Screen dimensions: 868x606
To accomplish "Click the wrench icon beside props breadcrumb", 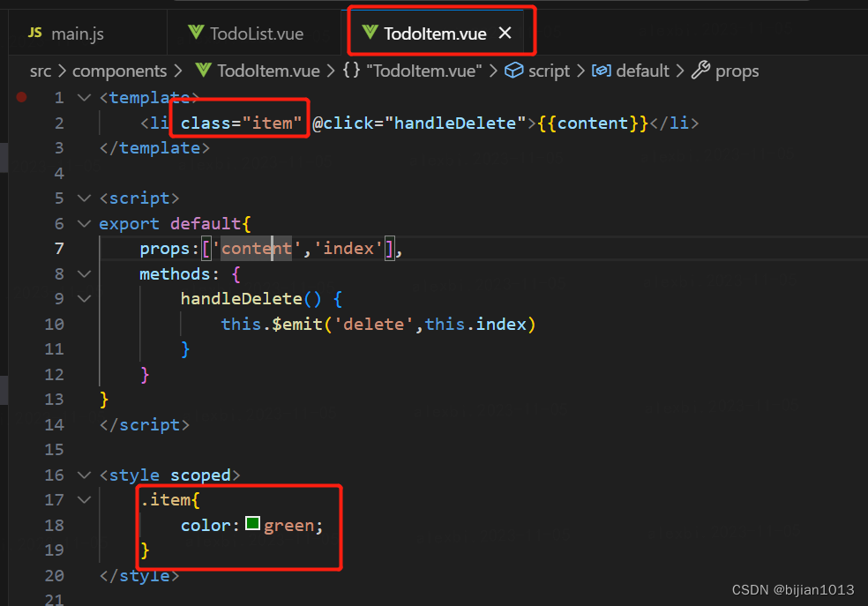I will 701,71.
